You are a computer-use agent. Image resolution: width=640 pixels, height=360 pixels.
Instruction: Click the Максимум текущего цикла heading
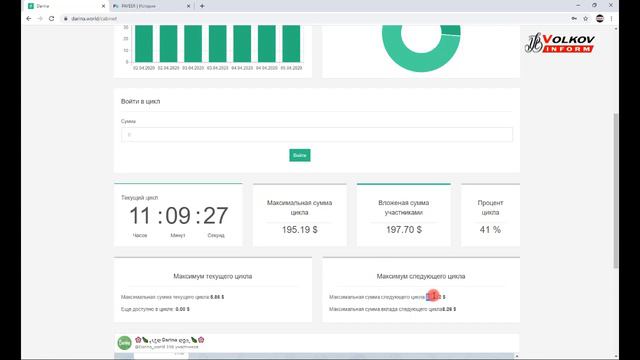point(213,276)
